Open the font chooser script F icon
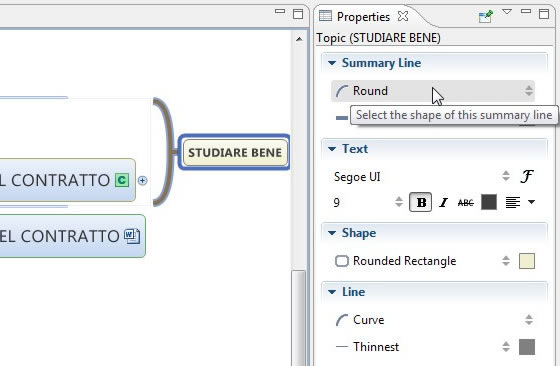The height and width of the screenshot is (366, 560). click(526, 176)
